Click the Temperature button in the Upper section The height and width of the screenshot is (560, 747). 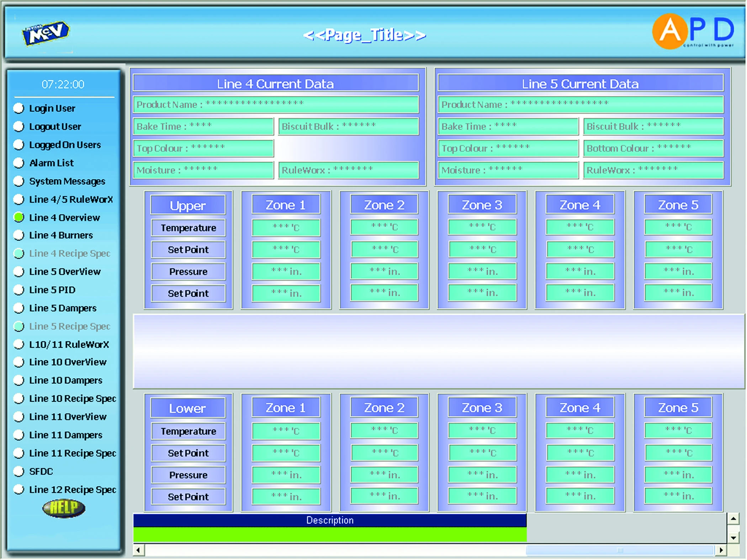188,228
